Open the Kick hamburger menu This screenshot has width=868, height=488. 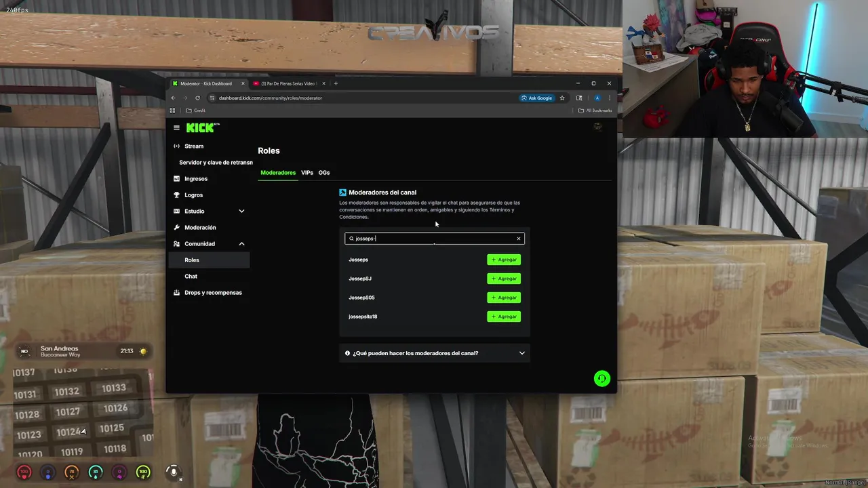click(176, 127)
